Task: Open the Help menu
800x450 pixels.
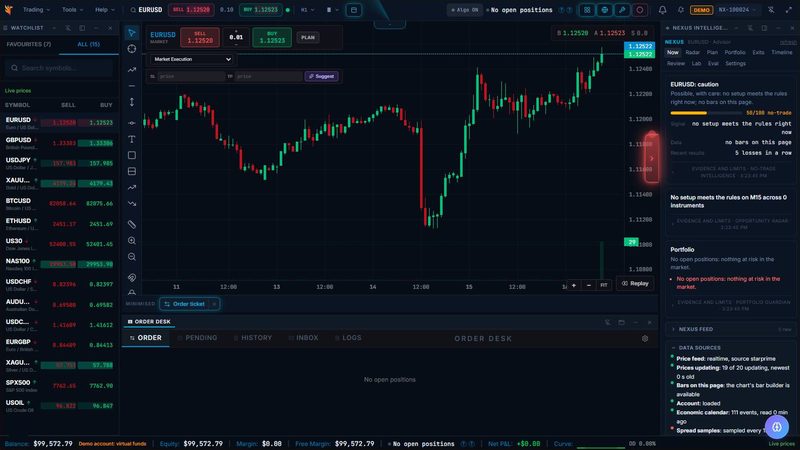Action: (105, 10)
